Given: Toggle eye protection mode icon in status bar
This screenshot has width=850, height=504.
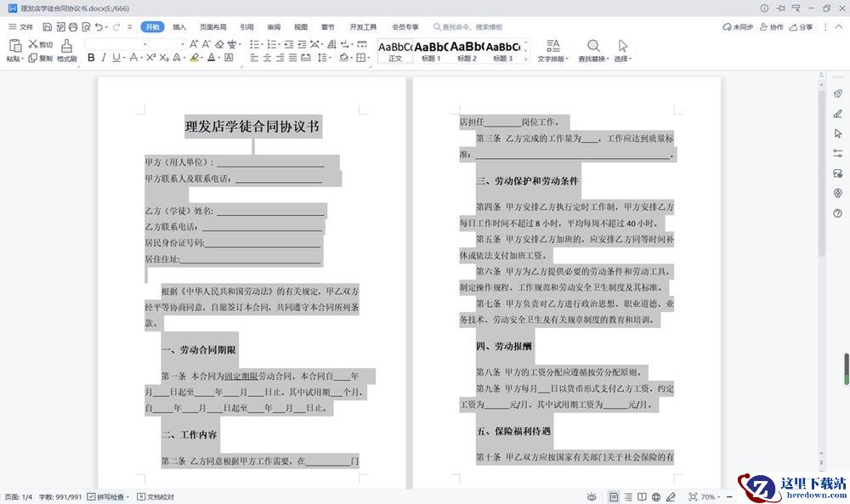Looking at the screenshot, I should (x=592, y=496).
